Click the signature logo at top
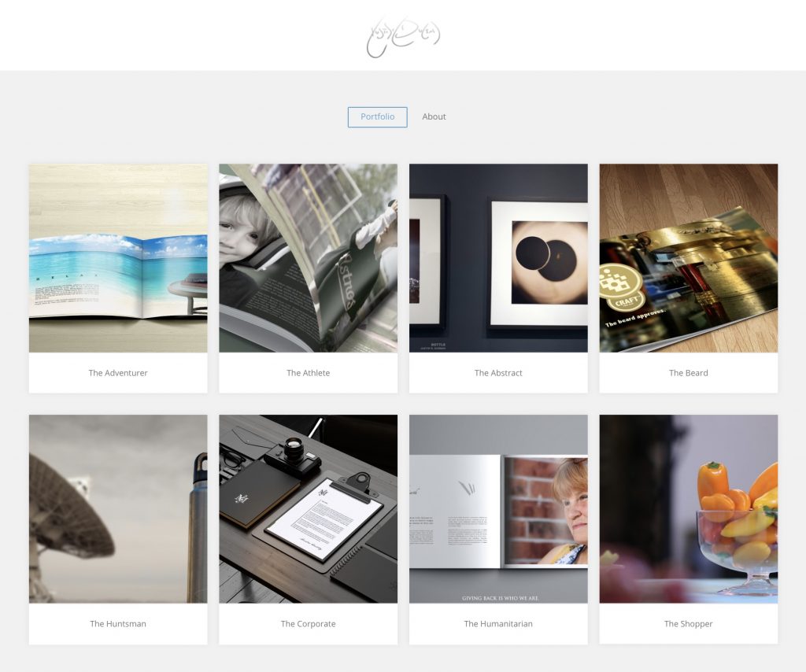 pos(403,36)
